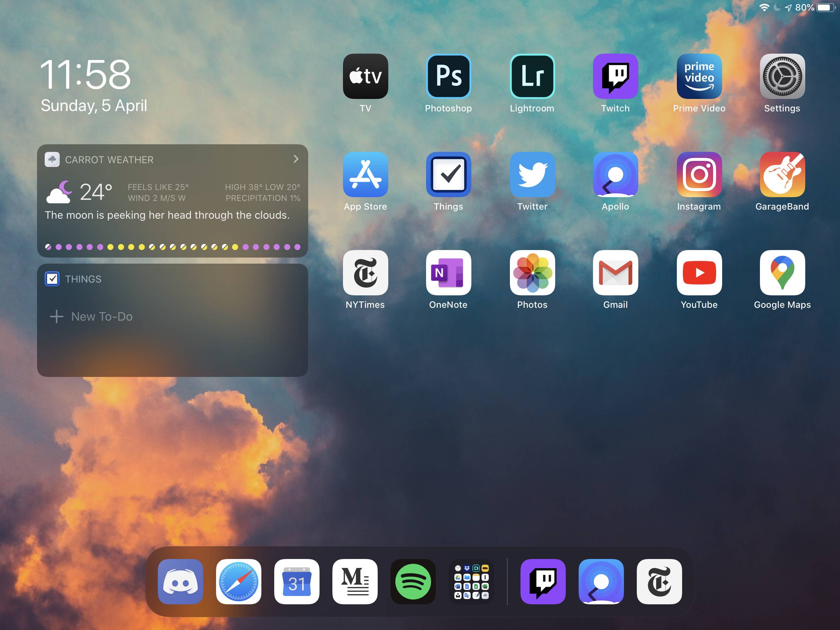This screenshot has height=630, width=840.
Task: Open the app folder in the dock
Action: coord(471,581)
